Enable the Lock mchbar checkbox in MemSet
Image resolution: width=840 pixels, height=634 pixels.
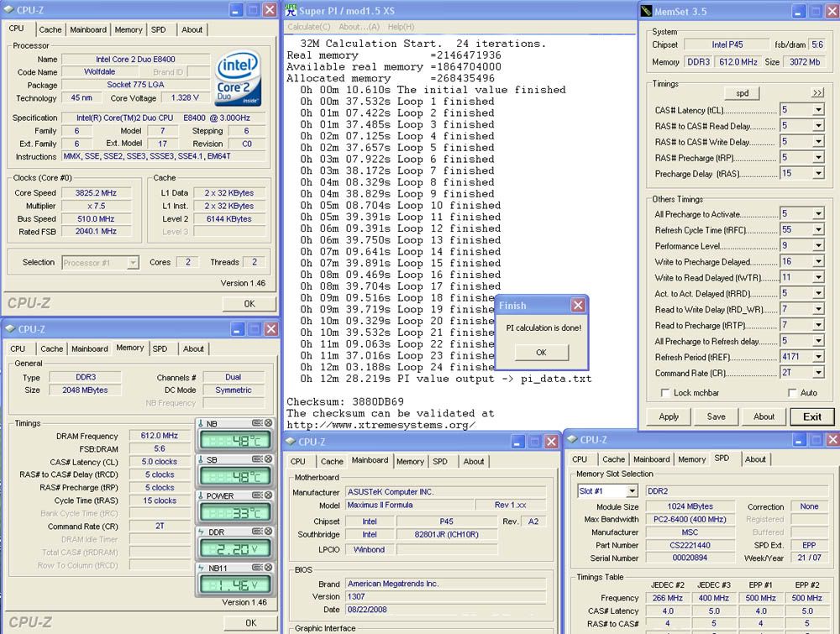[664, 392]
